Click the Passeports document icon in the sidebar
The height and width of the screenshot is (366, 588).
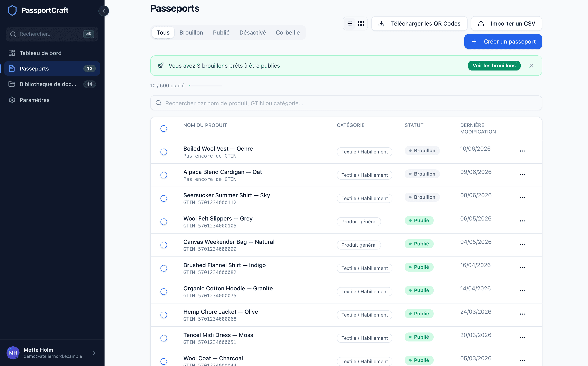(12, 68)
